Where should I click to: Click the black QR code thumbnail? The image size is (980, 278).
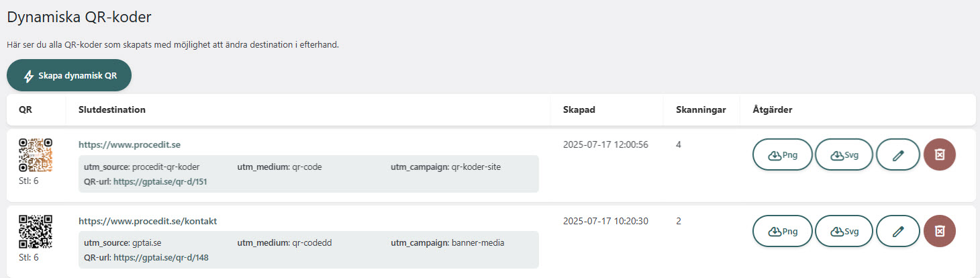(36, 232)
